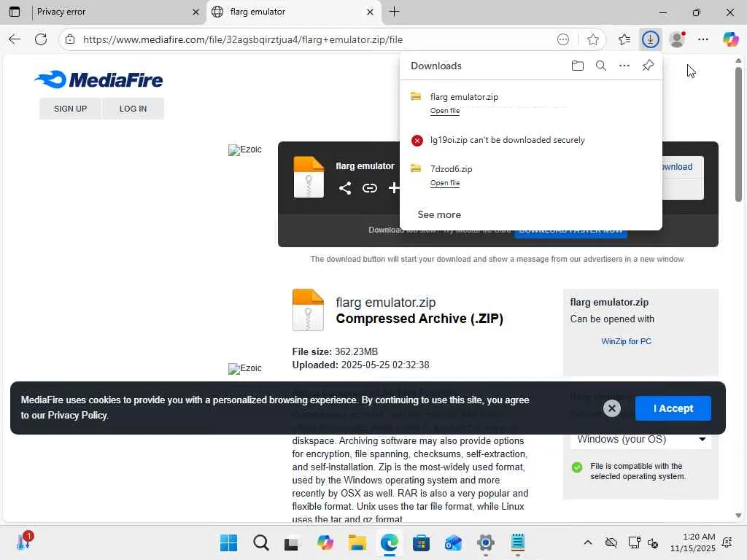747x560 pixels.
Task: Open downloads folder from Downloads panel
Action: point(578,66)
